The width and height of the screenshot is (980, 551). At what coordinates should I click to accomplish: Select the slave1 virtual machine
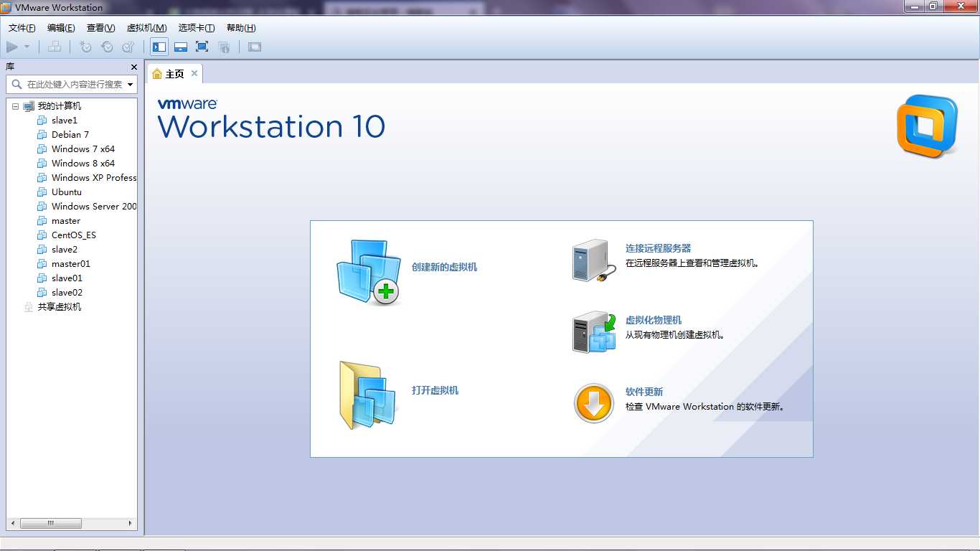point(65,121)
